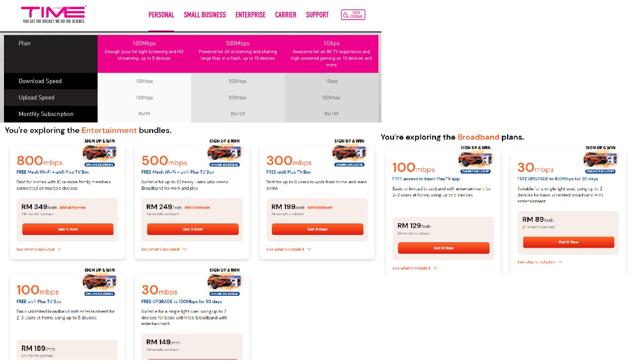Expand See what's included for RM 89 plan
The height and width of the screenshot is (364, 631).
point(540,262)
